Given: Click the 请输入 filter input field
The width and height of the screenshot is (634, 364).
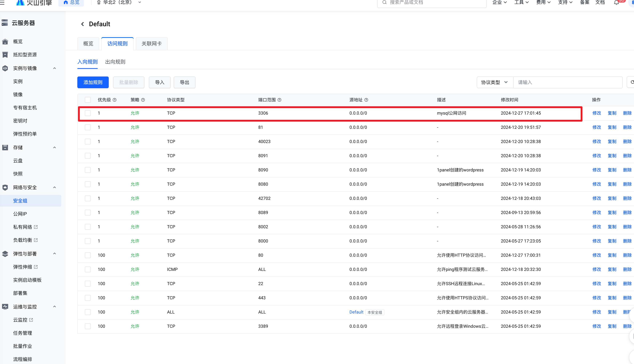Looking at the screenshot, I should coord(567,82).
